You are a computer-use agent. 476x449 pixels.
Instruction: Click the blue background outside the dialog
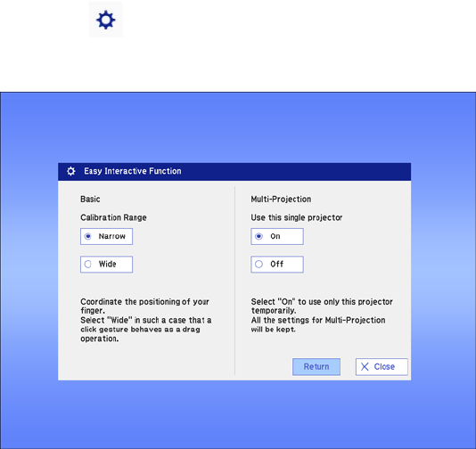click(x=237, y=127)
